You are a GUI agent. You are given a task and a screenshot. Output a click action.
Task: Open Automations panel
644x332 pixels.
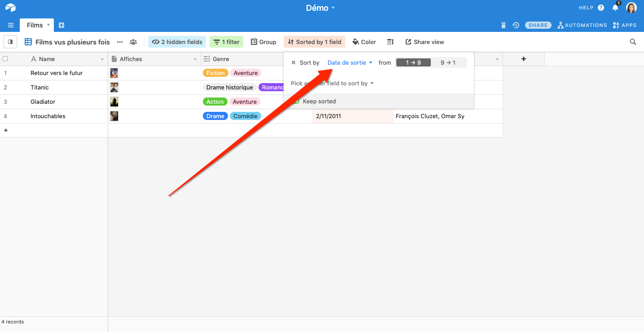pyautogui.click(x=582, y=25)
